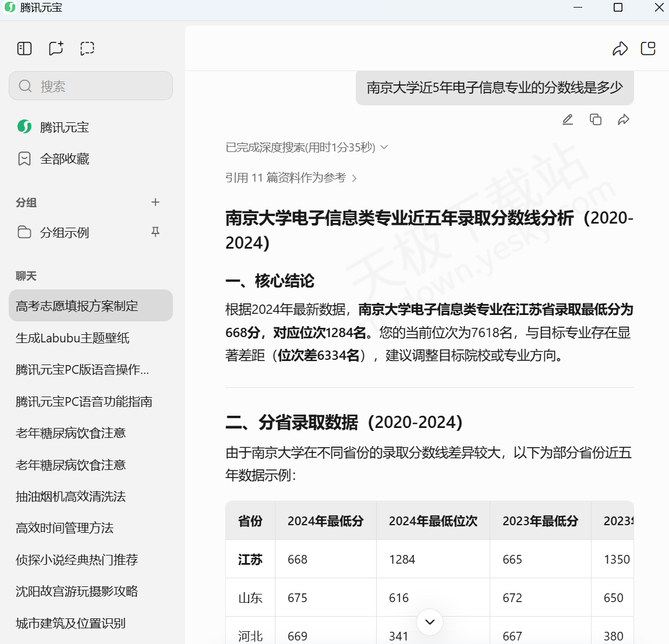
Task: Open chat 高效时间管理方法
Action: [65, 528]
